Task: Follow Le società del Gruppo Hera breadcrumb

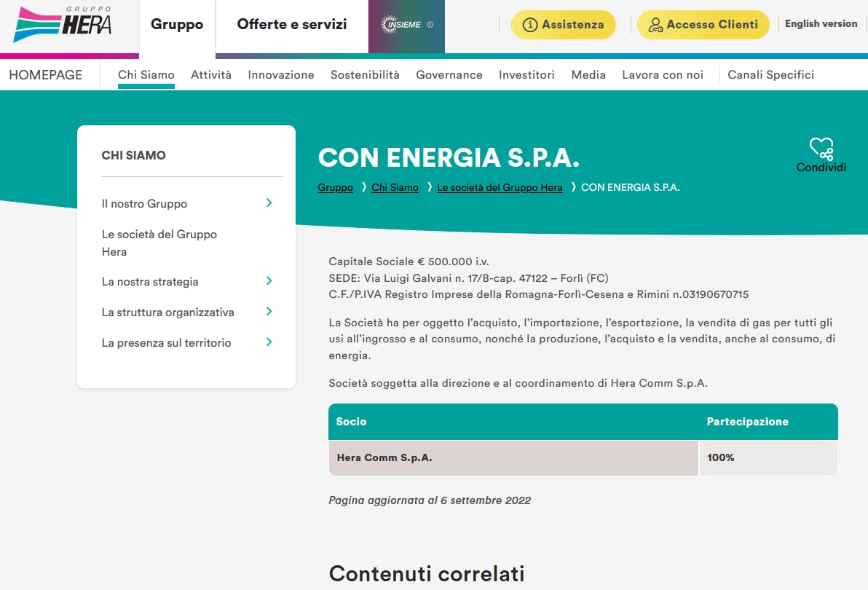Action: click(500, 187)
